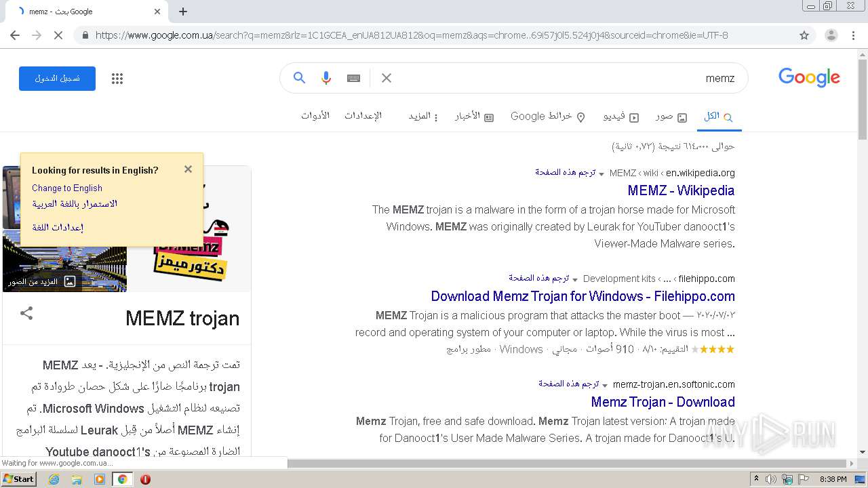Show hidden system tray icons

pos(756,479)
